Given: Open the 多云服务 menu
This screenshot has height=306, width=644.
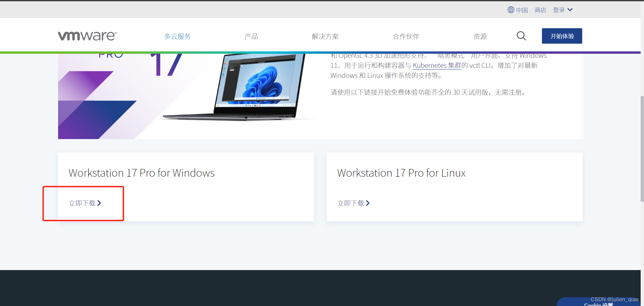Looking at the screenshot, I should [x=177, y=36].
